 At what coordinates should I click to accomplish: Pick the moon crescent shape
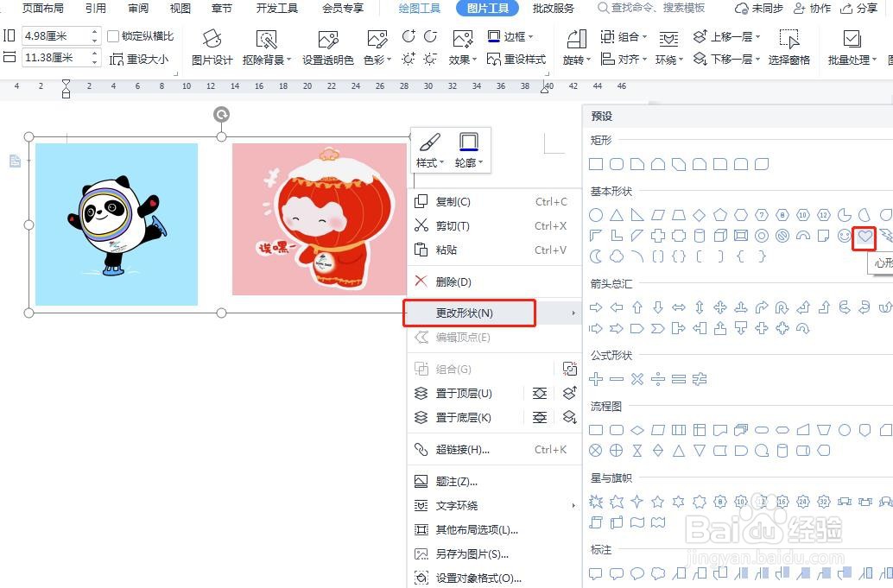(x=596, y=256)
